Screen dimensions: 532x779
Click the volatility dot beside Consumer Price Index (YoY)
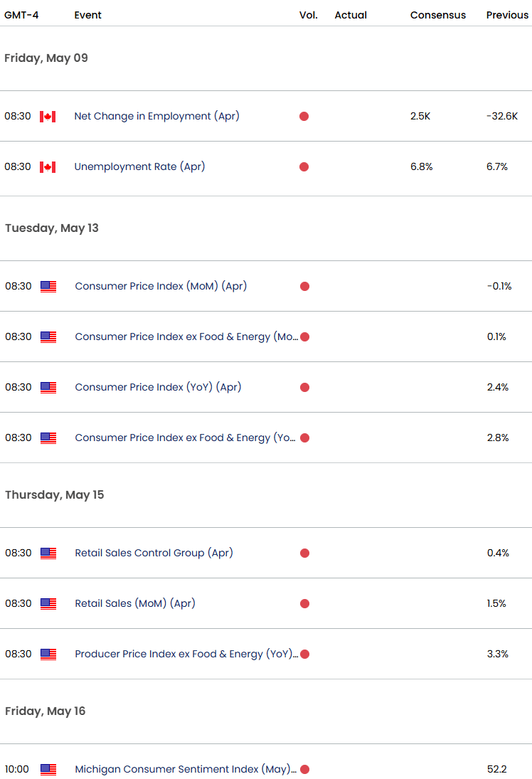[x=304, y=387]
